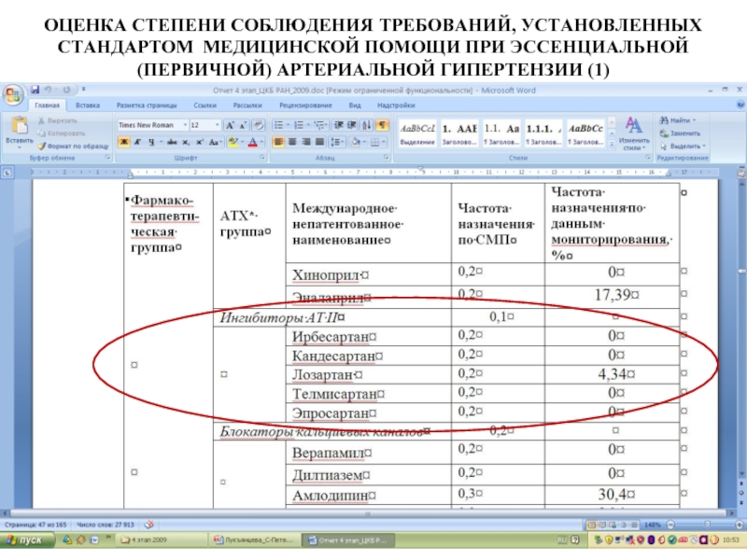Click the zoom out minus button
The width and height of the screenshot is (747, 560).
[670, 525]
